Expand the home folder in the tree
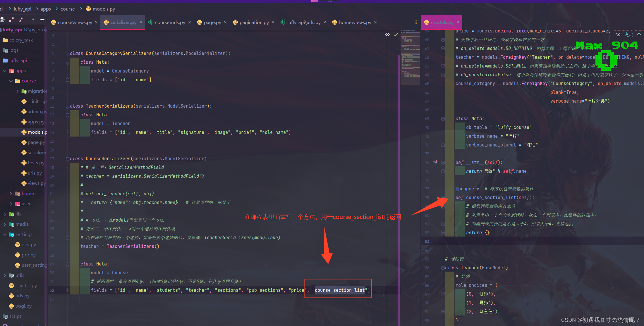644x326 pixels. [11, 194]
